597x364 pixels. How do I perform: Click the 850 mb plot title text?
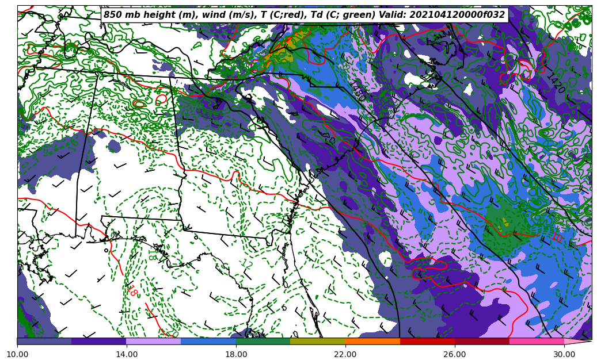304,15
